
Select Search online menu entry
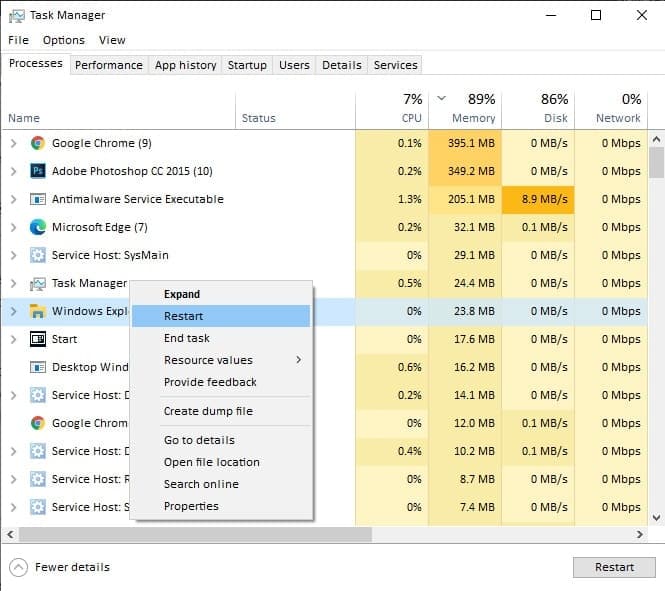point(221,484)
